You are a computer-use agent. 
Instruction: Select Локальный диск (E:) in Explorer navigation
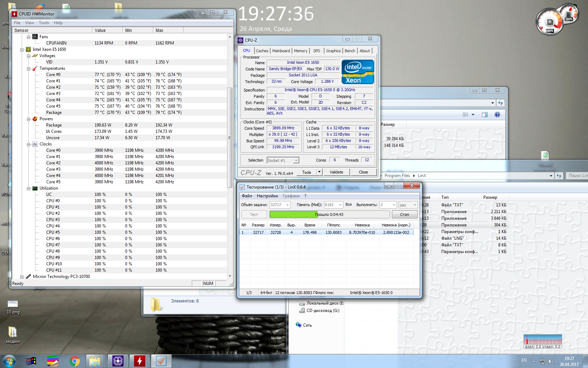[x=322, y=303]
